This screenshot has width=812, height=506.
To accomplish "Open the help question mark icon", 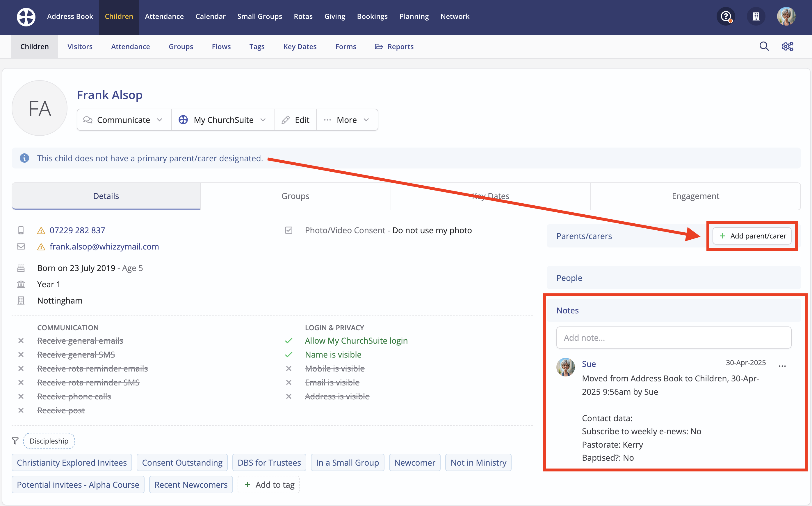I will [x=726, y=16].
